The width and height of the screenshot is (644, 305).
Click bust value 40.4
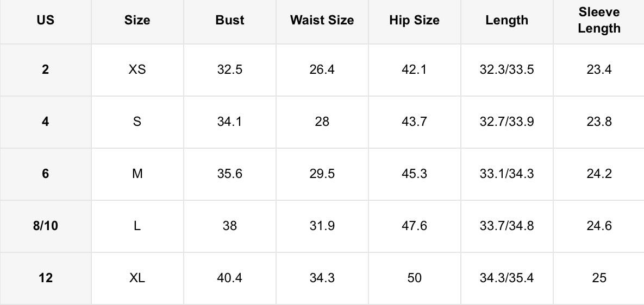230,278
